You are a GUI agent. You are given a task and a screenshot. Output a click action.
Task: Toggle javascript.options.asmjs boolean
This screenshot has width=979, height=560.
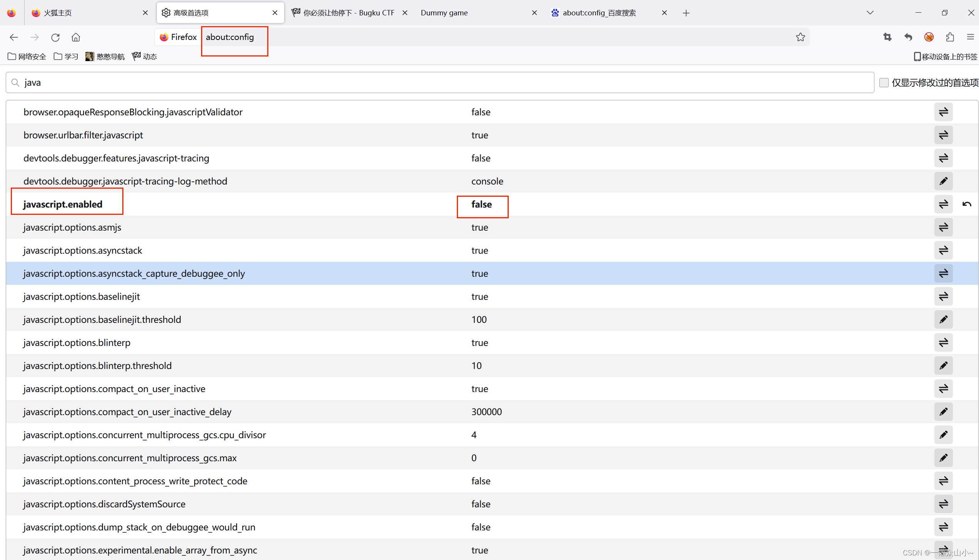click(943, 227)
